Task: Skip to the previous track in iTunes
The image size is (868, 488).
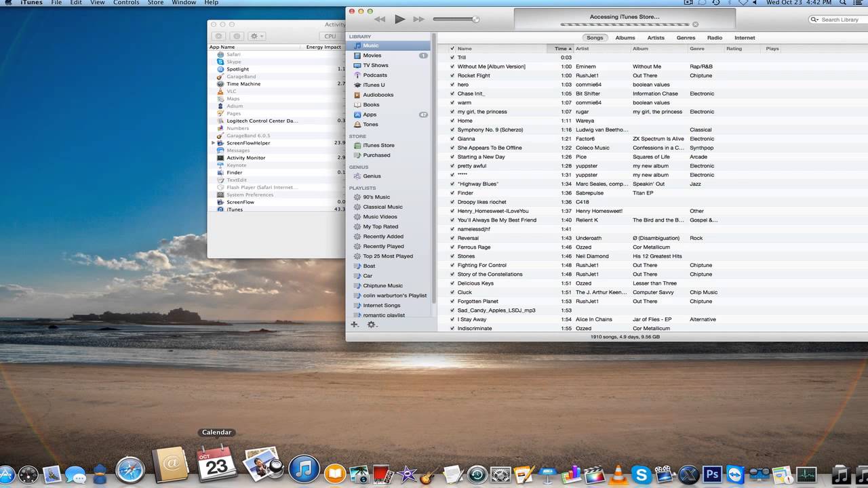Action: point(380,20)
